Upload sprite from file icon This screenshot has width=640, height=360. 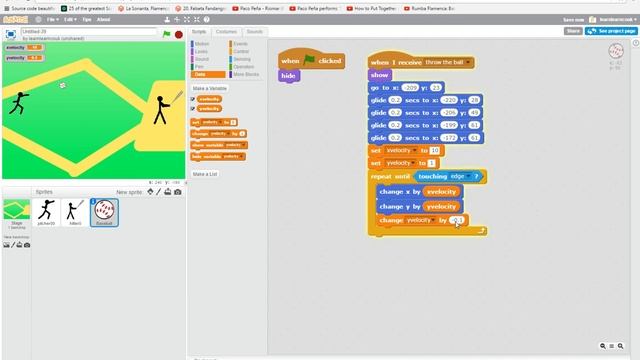point(168,192)
